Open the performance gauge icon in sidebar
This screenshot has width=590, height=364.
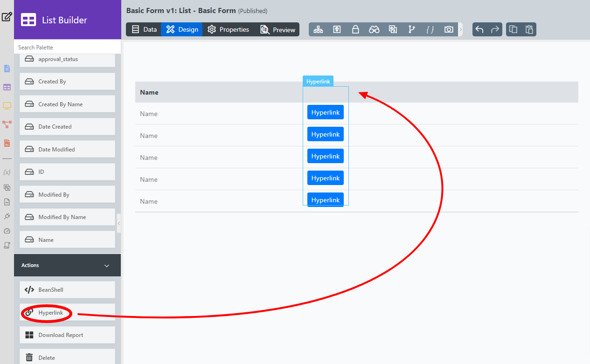(x=7, y=231)
